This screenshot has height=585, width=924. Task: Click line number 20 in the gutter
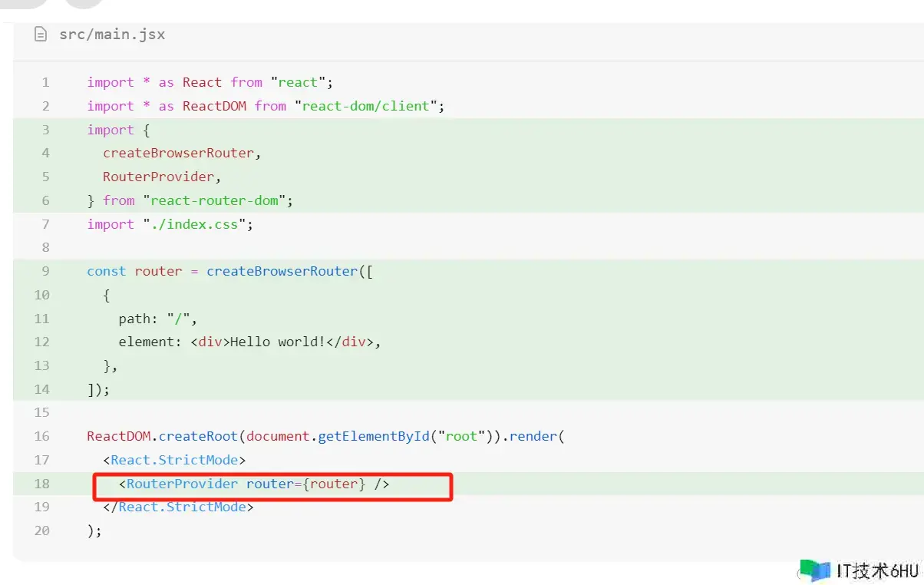click(41, 530)
